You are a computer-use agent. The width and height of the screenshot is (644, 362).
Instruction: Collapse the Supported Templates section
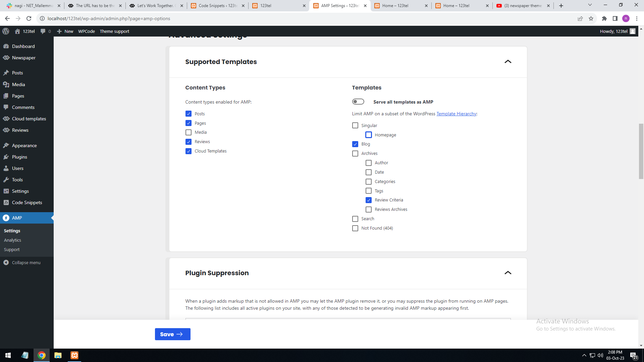(x=508, y=62)
